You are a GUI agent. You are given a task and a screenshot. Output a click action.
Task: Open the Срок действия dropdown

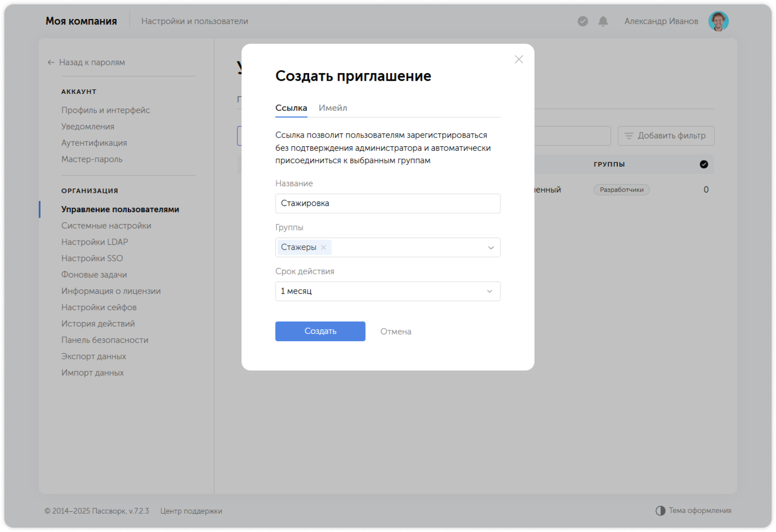(387, 291)
